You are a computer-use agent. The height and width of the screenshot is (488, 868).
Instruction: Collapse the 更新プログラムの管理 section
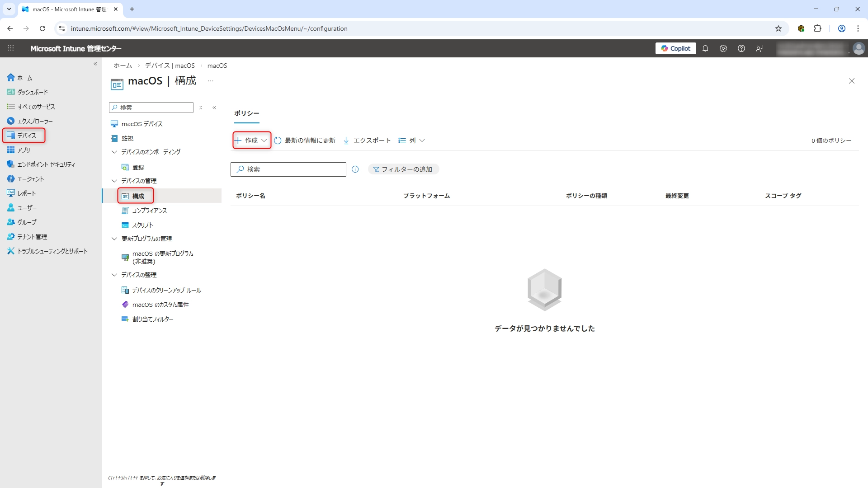[x=114, y=239]
